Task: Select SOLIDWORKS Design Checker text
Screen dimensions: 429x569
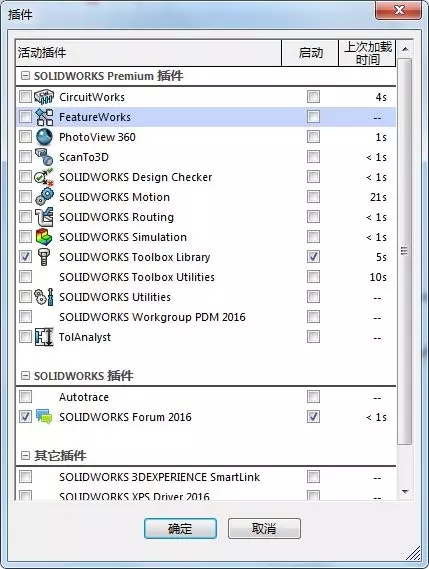Action: pyautogui.click(x=136, y=177)
